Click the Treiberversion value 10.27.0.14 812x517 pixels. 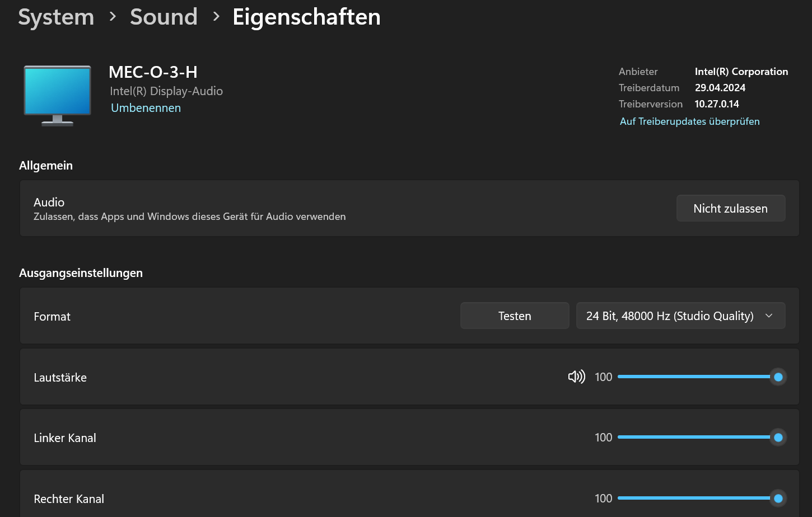717,104
